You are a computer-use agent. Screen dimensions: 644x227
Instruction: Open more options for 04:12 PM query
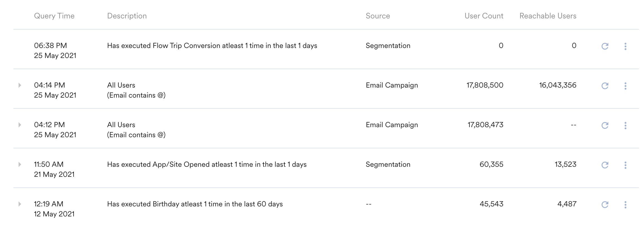pyautogui.click(x=625, y=125)
